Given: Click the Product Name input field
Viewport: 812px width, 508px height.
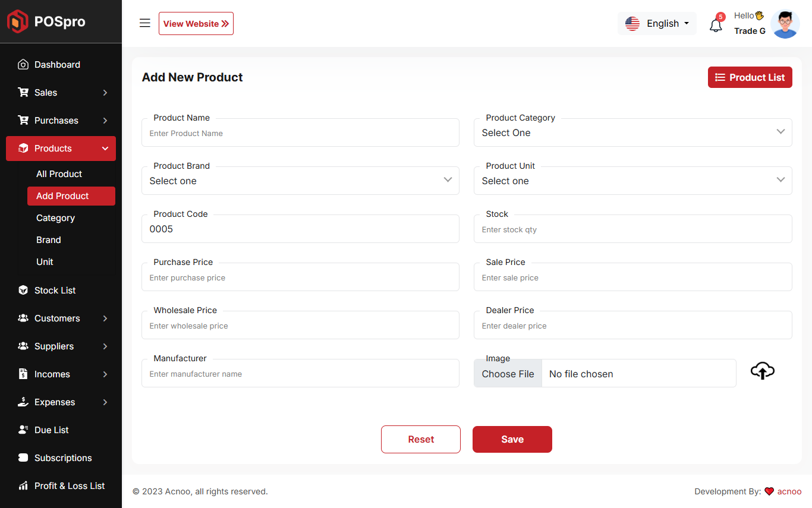Looking at the screenshot, I should point(300,134).
